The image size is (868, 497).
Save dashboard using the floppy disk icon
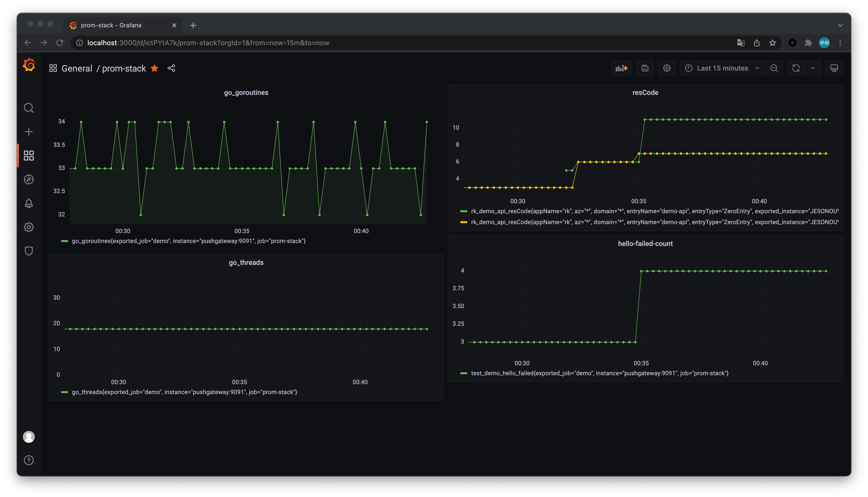coord(645,68)
